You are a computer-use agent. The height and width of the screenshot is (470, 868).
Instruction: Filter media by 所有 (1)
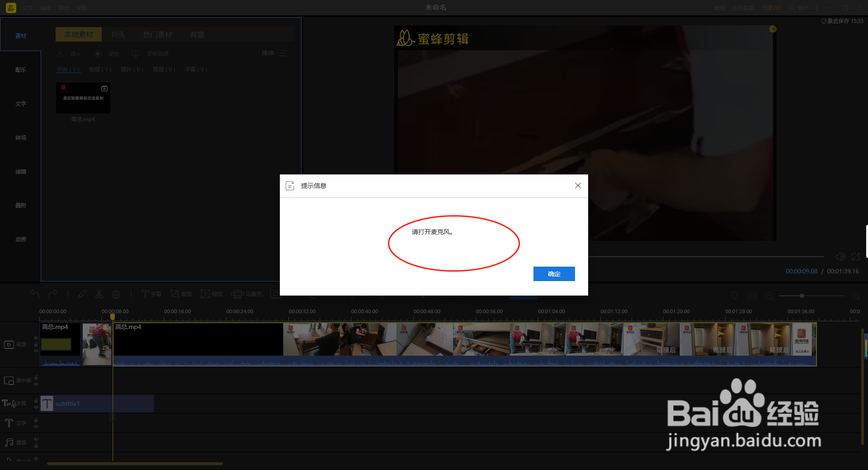[x=68, y=70]
